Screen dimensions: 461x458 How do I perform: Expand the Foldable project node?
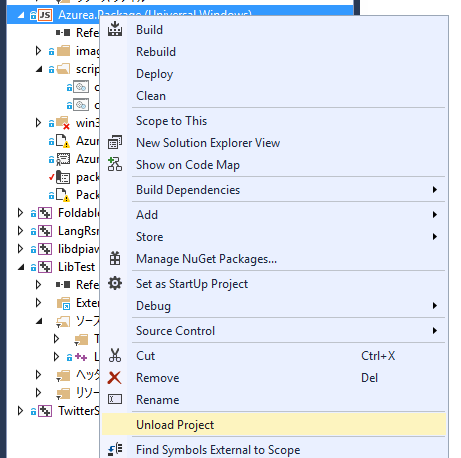(20, 213)
